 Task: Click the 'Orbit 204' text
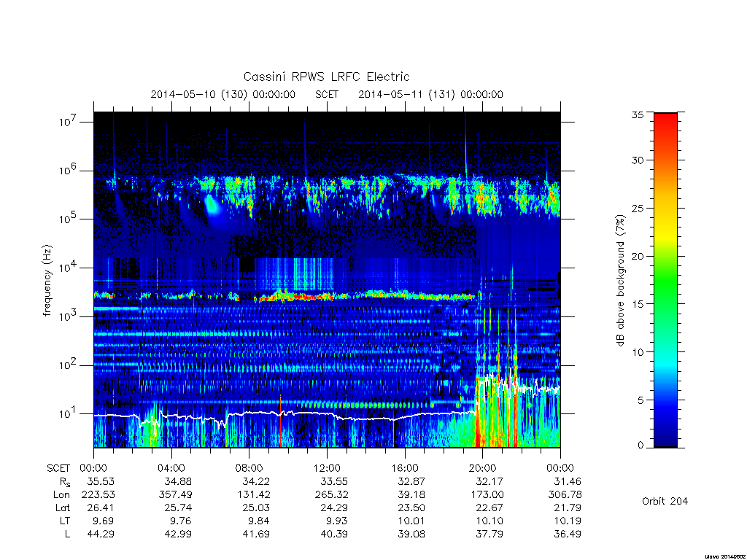665,501
